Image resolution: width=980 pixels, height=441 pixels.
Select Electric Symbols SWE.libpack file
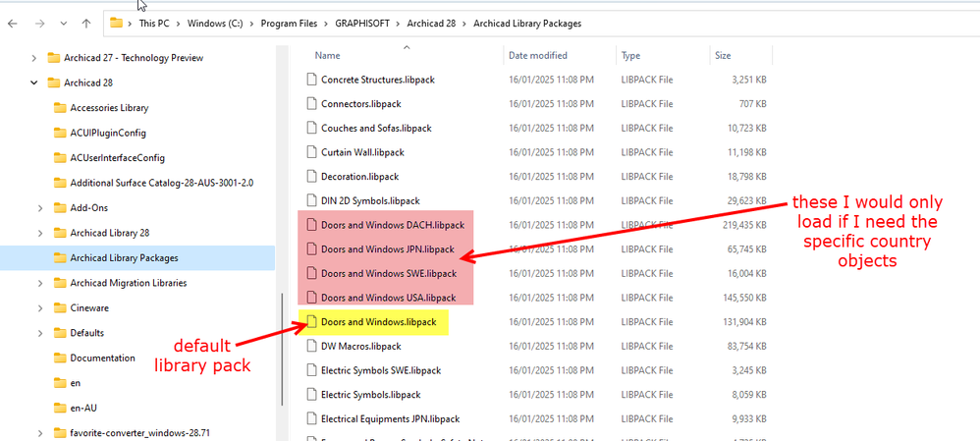point(381,370)
